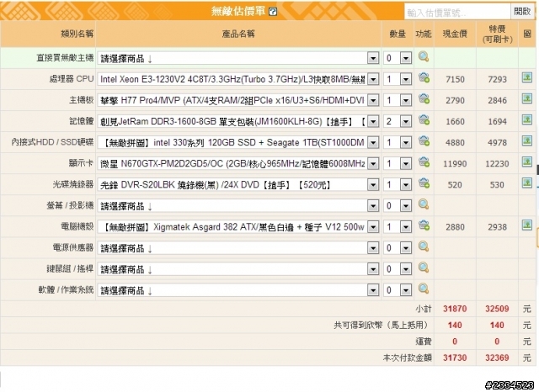The image size is (539, 392).
Task: Open the 光碟燒錄器 product dropdown
Action: pyautogui.click(x=238, y=185)
